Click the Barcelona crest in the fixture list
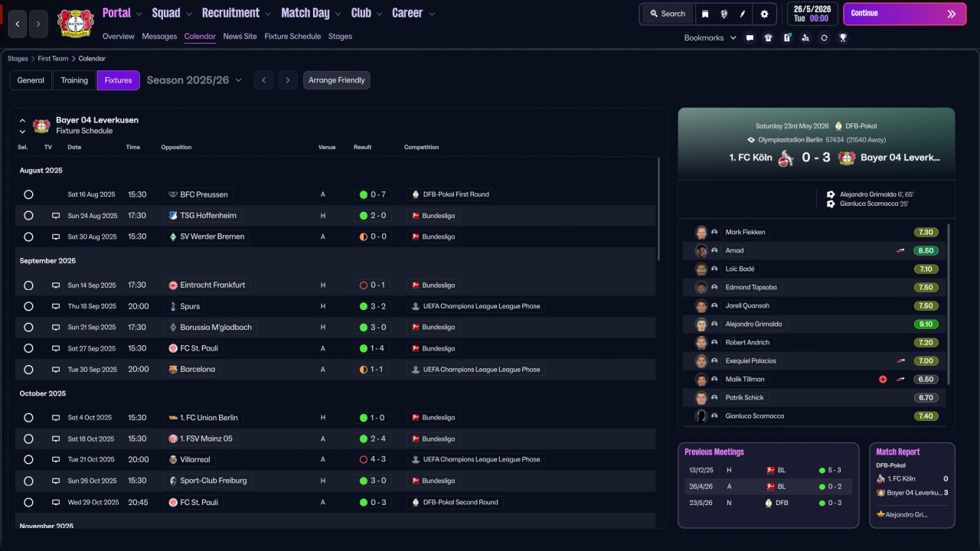 pos(173,369)
